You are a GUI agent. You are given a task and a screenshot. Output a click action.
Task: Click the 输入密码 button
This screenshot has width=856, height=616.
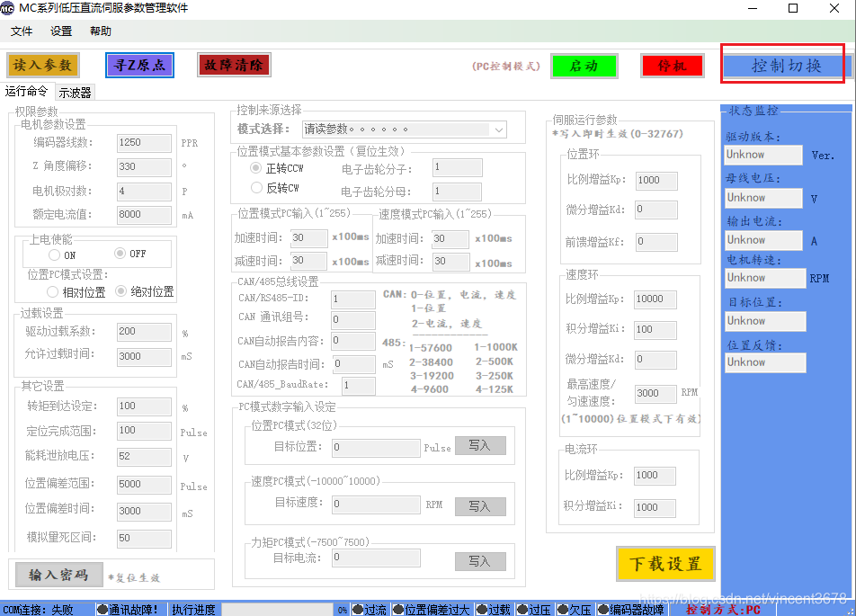click(x=59, y=575)
